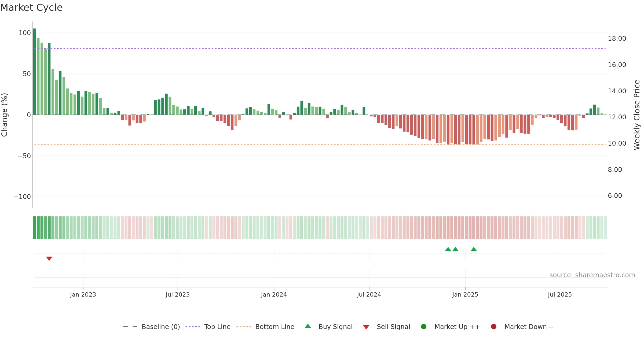
Task: Click the 18.00 price axis tick
Action: (617, 39)
